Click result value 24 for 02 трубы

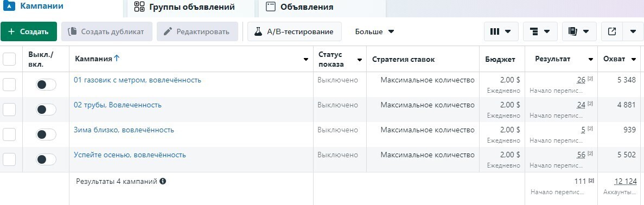(x=581, y=105)
